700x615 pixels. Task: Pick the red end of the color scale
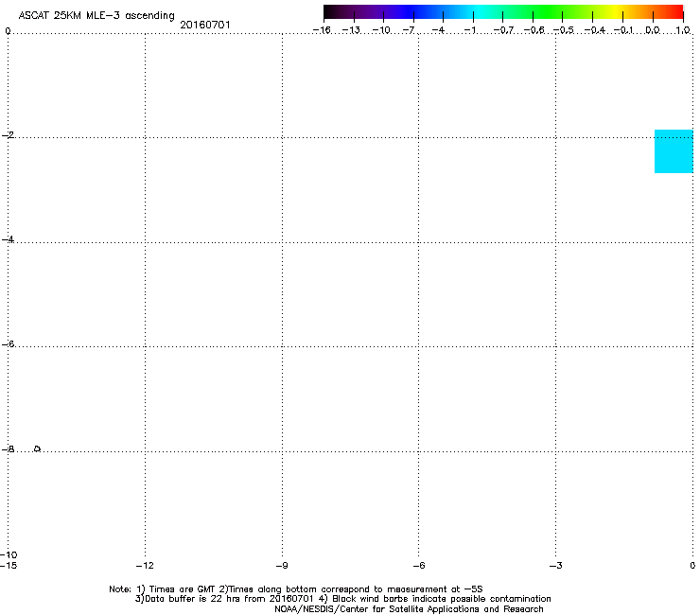point(674,11)
